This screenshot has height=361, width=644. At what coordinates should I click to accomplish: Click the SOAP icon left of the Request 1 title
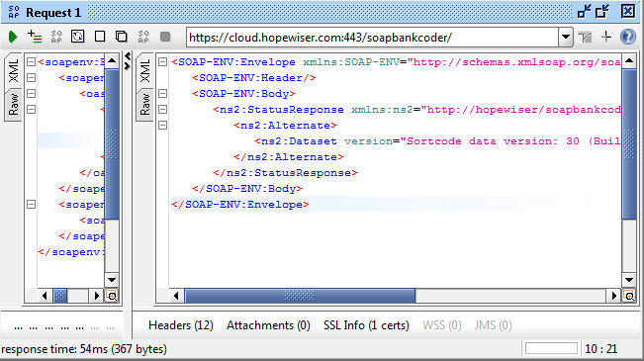point(14,12)
